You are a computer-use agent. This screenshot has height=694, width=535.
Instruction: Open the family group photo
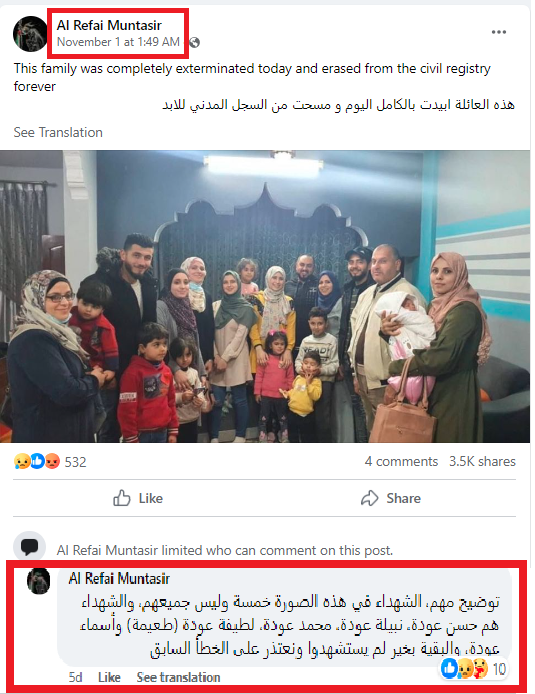[x=265, y=296]
